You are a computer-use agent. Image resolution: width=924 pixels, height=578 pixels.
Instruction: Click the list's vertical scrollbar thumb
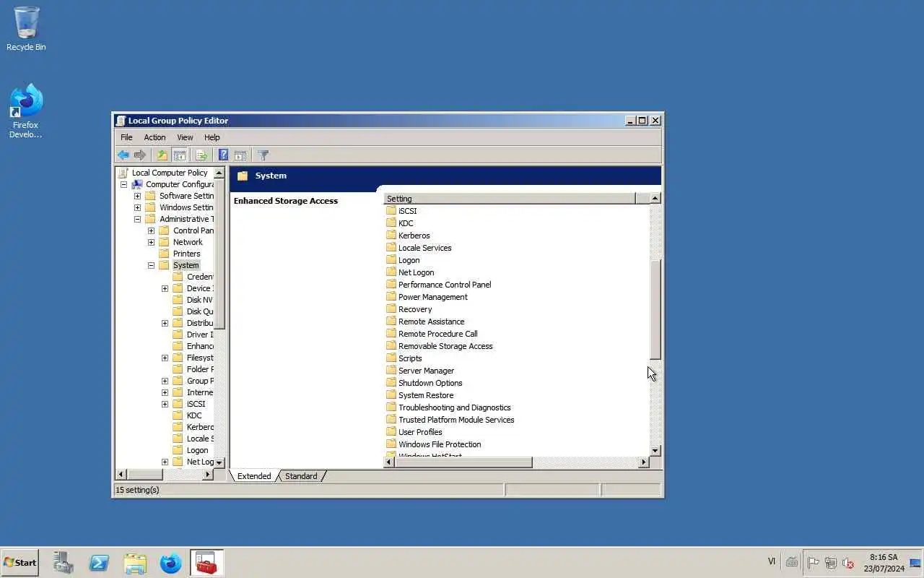(x=655, y=309)
